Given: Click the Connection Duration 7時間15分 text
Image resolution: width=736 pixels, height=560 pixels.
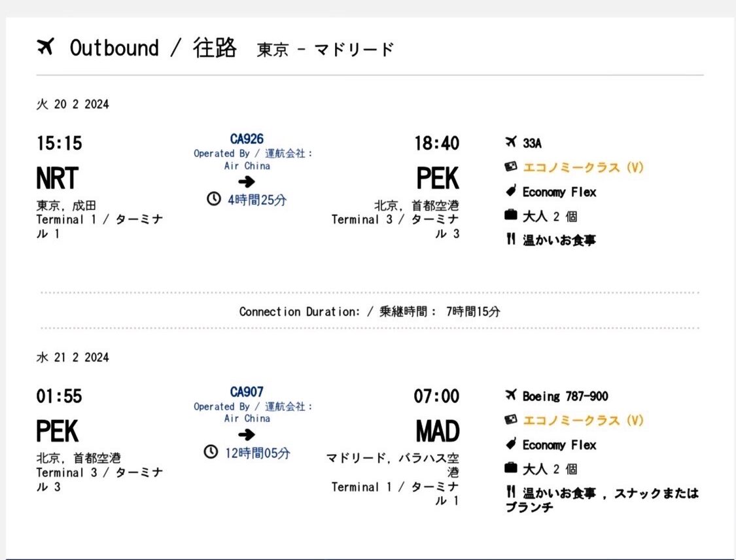Looking at the screenshot, I should click(x=370, y=311).
